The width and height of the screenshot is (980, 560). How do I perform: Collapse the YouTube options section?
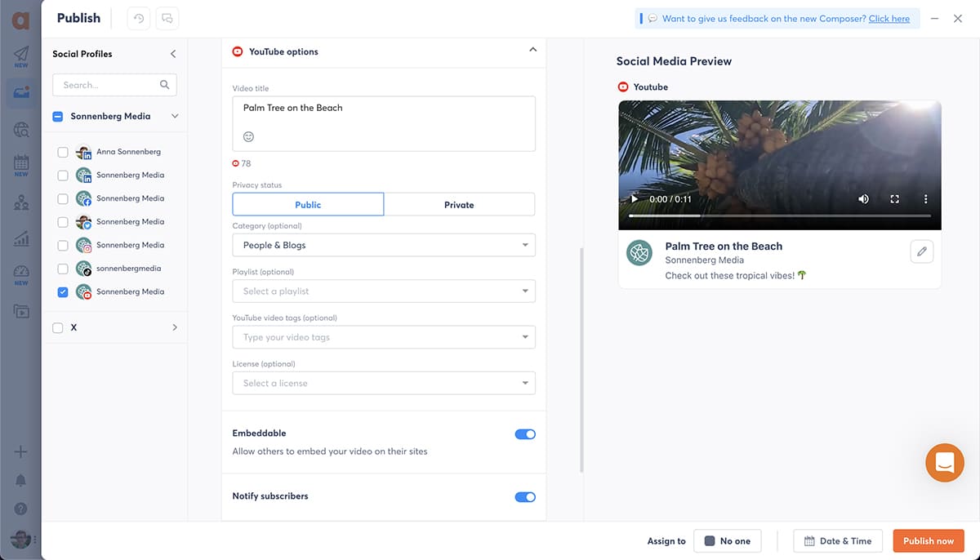[x=532, y=51]
